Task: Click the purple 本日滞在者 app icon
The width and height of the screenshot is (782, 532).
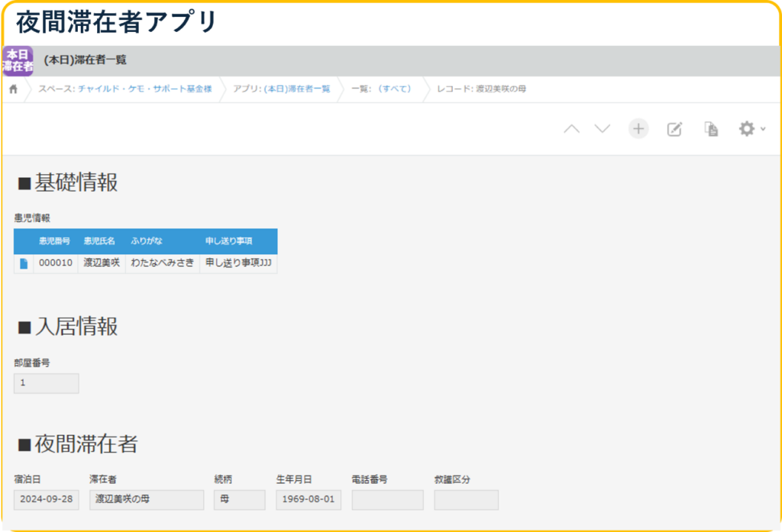Action: click(18, 61)
